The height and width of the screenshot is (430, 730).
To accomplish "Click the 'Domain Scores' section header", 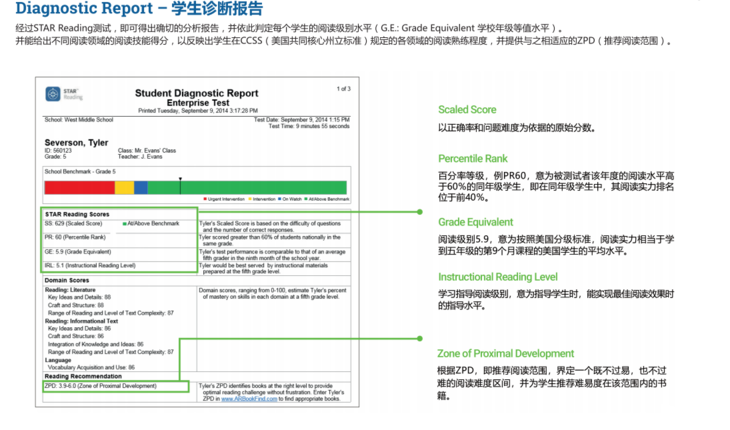I will [x=67, y=281].
